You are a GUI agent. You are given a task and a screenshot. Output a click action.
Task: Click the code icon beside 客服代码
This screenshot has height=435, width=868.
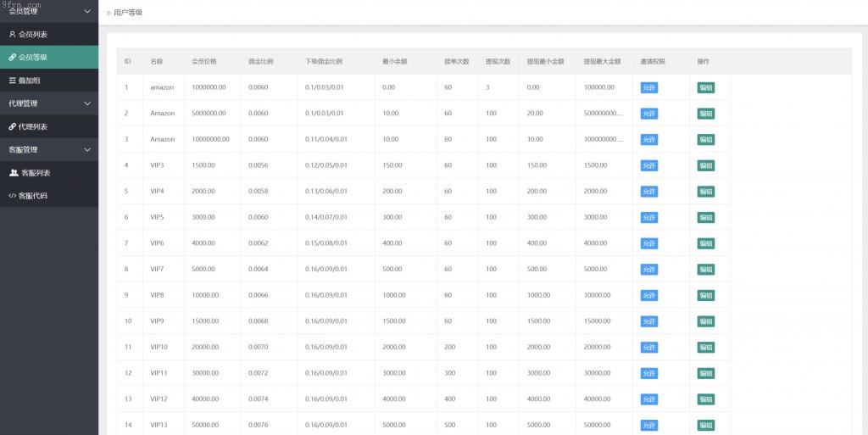[x=12, y=196]
